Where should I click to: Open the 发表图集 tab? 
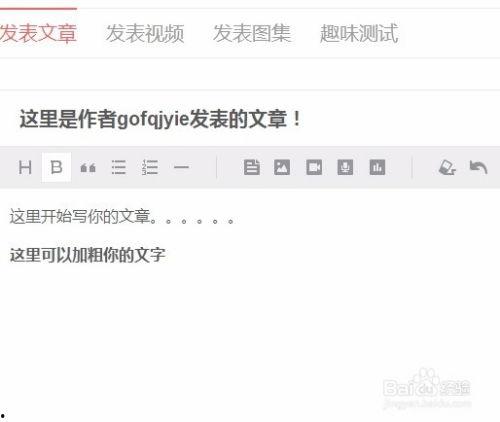[x=252, y=33]
